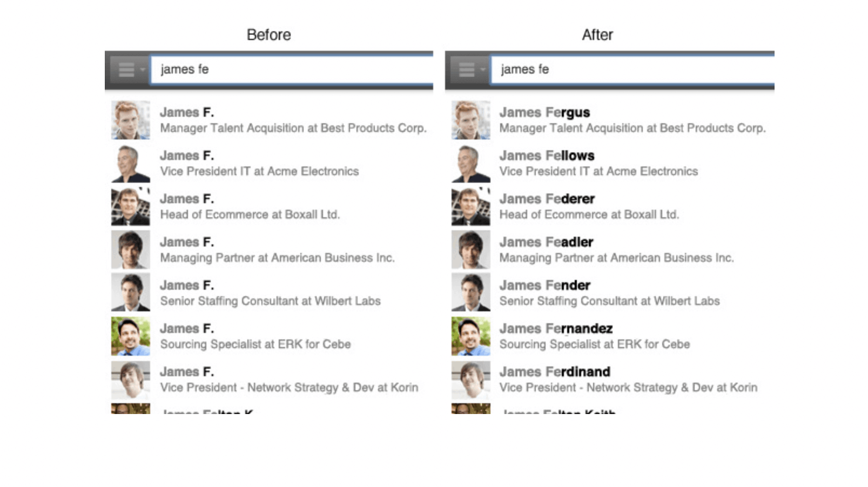Image resolution: width=868 pixels, height=487 pixels.
Task: Click Before-panel avatar for Korin result
Action: tap(131, 379)
